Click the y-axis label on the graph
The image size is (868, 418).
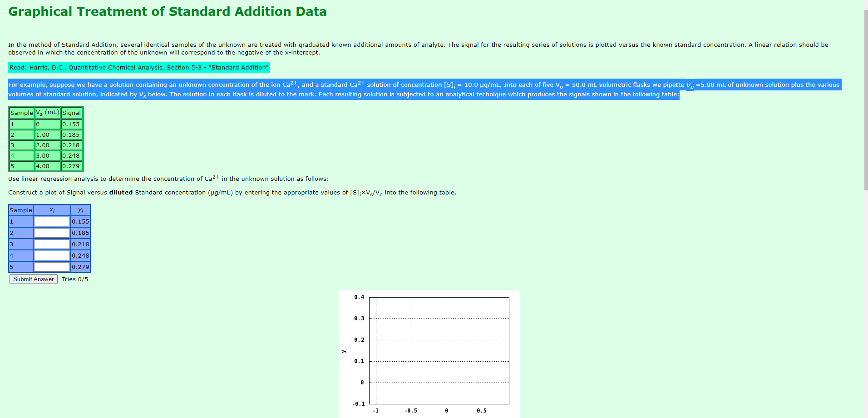344,350
